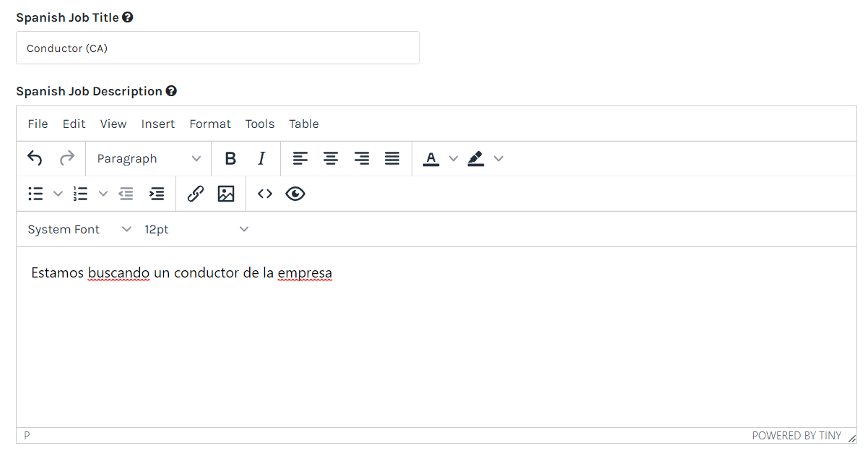Justify the text
868x456 pixels.
(x=392, y=158)
